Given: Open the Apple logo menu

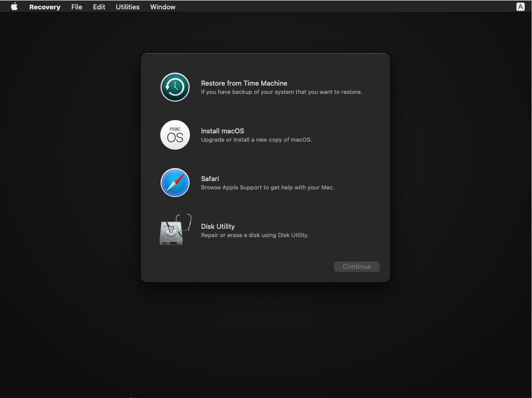Looking at the screenshot, I should pos(14,7).
